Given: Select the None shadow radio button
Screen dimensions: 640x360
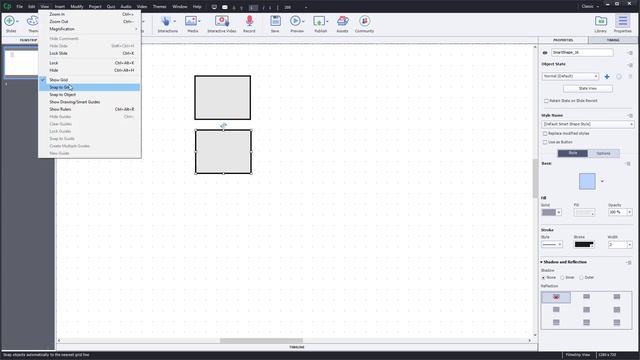Looking at the screenshot, I should 544,278.
